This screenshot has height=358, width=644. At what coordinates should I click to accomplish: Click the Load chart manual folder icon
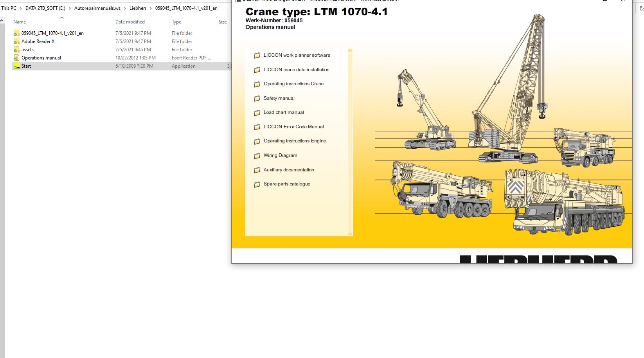coord(257,112)
